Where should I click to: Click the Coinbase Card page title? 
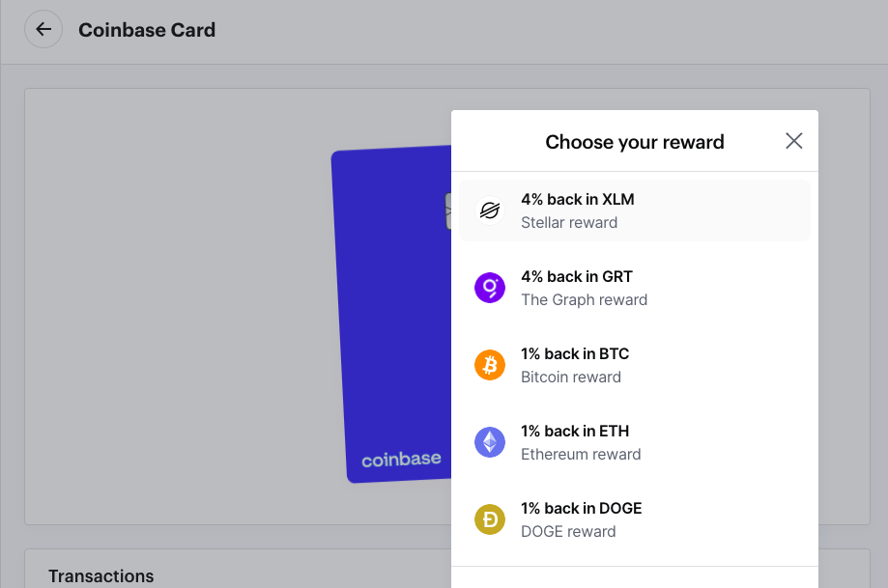pos(147,30)
